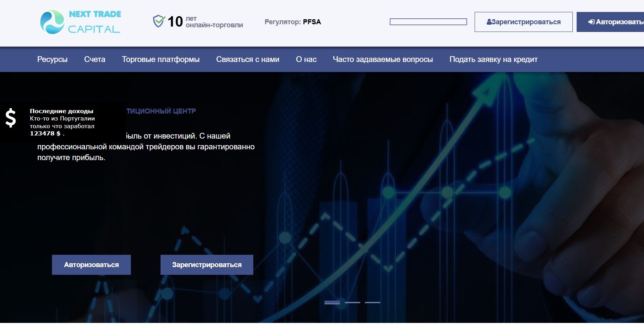
Task: Select the third carousel slide indicator
Action: (x=373, y=303)
